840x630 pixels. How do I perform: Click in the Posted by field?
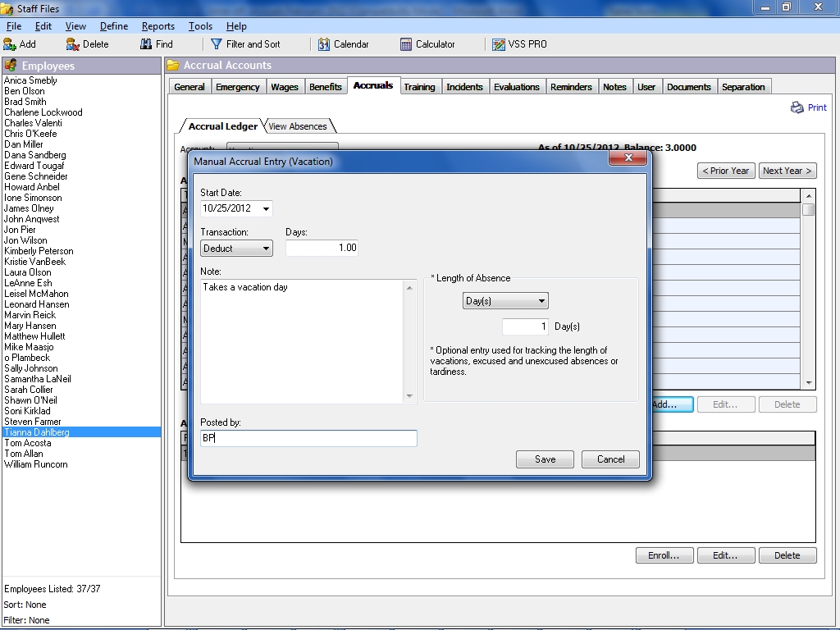[x=308, y=439]
